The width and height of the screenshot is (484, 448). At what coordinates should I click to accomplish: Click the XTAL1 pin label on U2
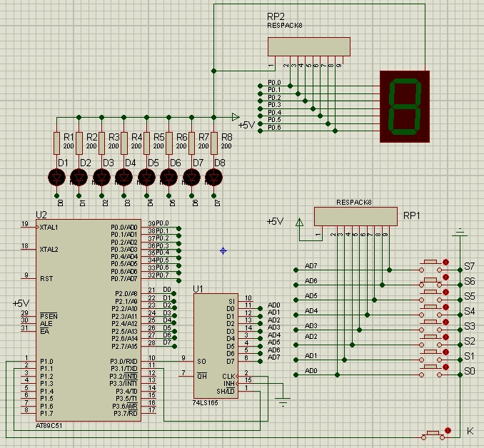click(49, 228)
